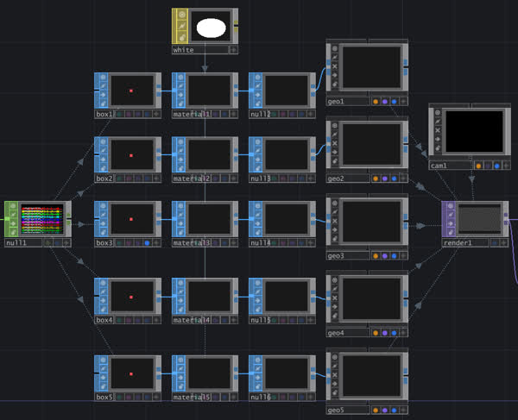Toggle the purple render flag on geo4
This screenshot has width=518, height=420.
(x=385, y=333)
